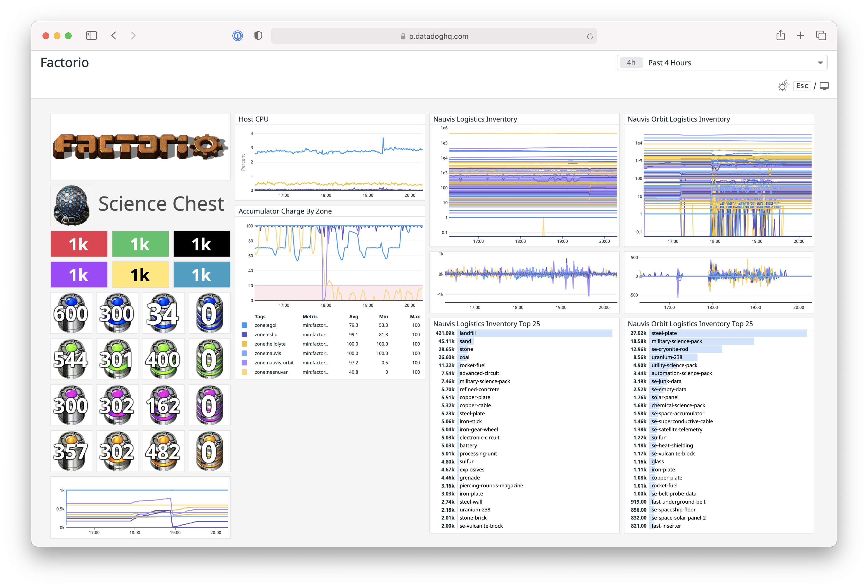Select the zone:egoi legend color swatch

244,325
